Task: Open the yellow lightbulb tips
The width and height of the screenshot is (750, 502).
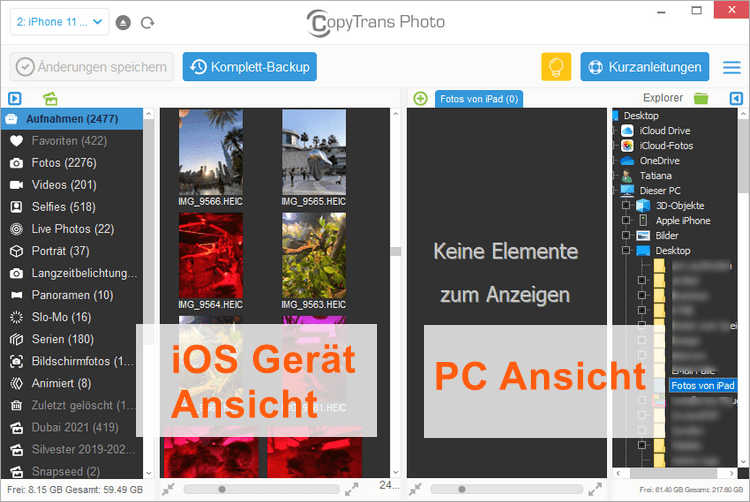Action: coord(556,67)
